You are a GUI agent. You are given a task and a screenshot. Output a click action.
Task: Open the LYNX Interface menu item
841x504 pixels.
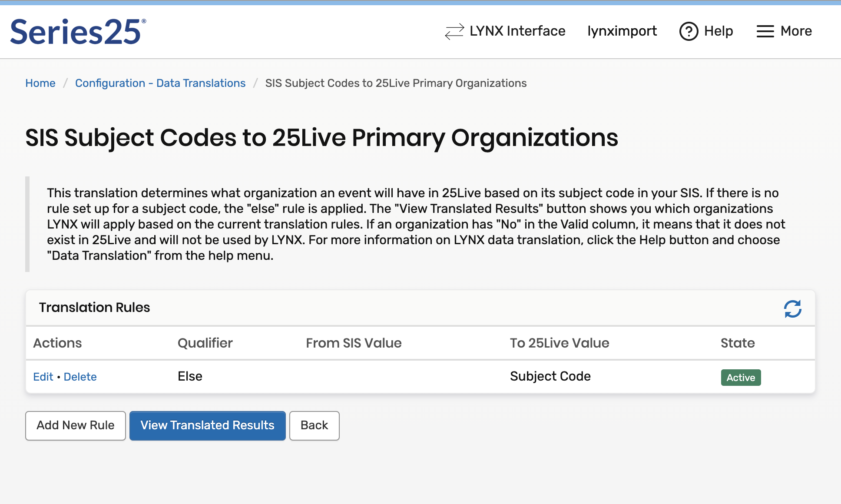click(517, 31)
